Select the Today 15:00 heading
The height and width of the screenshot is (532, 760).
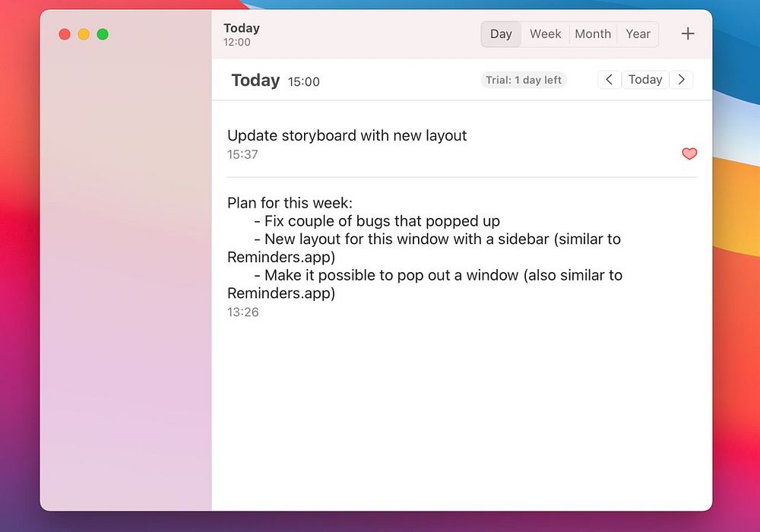pyautogui.click(x=275, y=81)
